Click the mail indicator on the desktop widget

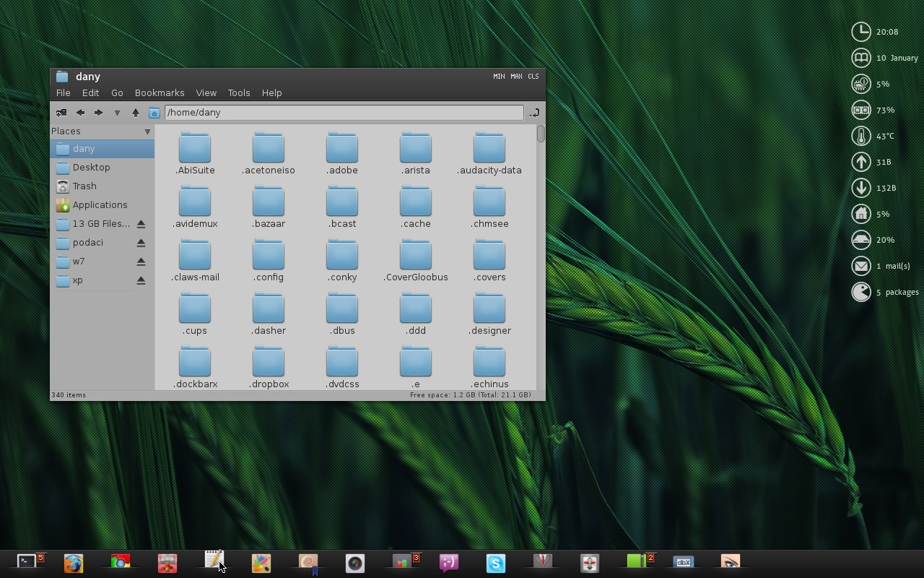[882, 266]
